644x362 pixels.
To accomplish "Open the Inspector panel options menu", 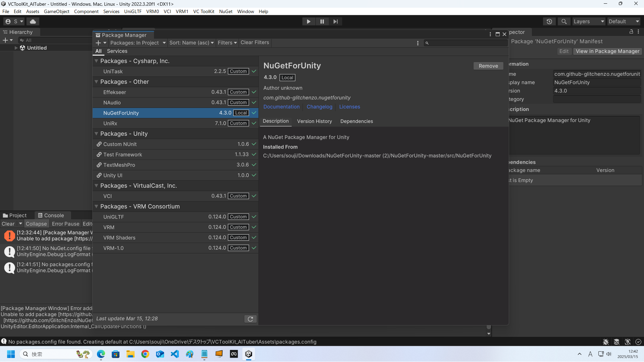I will pos(638,32).
